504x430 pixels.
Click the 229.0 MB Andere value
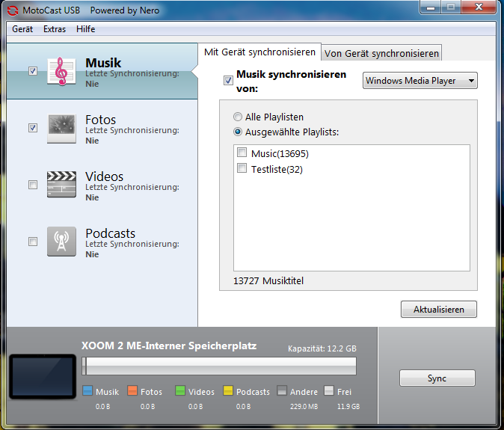coord(304,407)
